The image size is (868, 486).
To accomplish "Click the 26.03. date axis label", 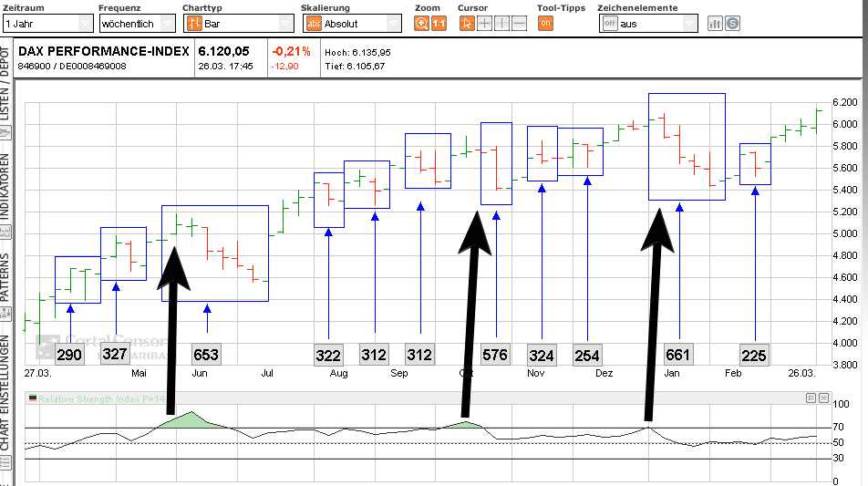I will (802, 373).
